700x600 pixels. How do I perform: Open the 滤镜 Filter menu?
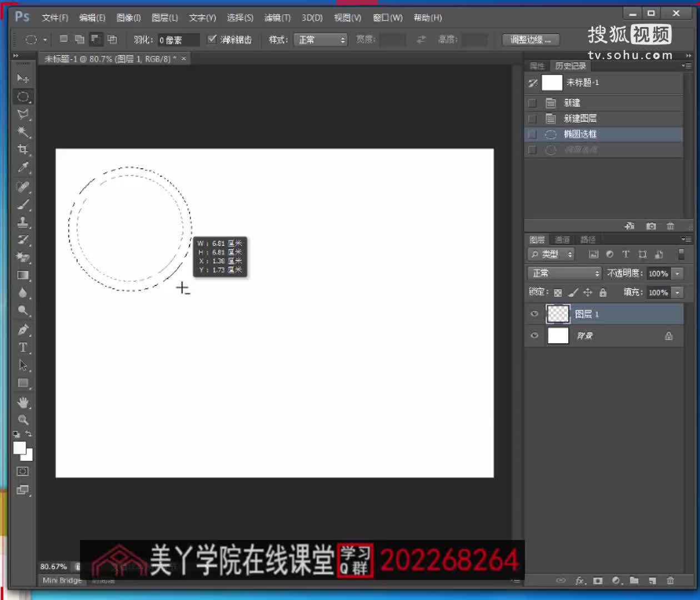(x=277, y=17)
